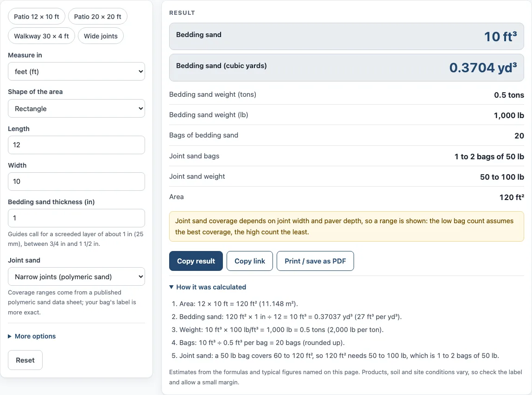Apply the Patio 12 × 10 ft preset
532x395 pixels.
(x=36, y=17)
